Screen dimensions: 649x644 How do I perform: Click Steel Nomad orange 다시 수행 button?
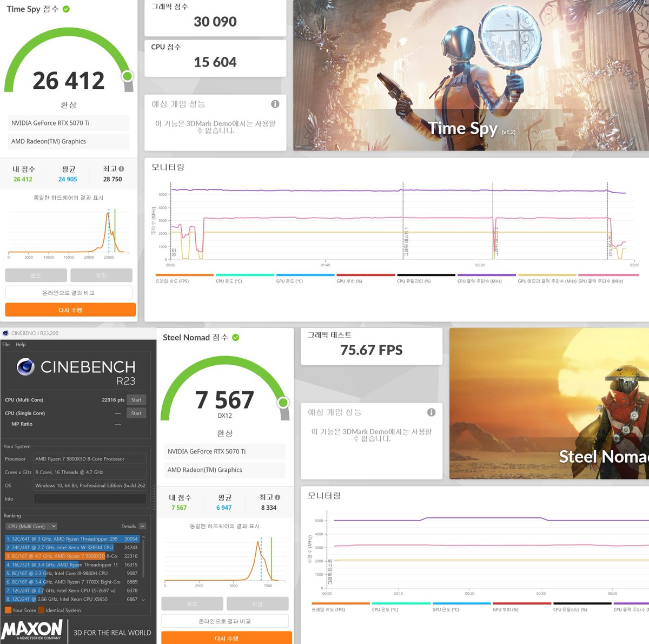(x=227, y=638)
